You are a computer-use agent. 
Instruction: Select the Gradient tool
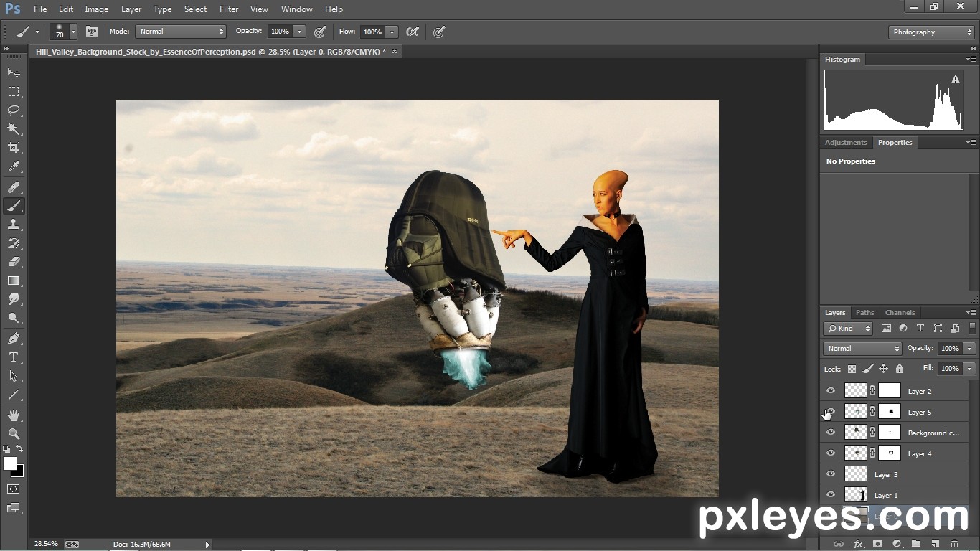[x=14, y=281]
